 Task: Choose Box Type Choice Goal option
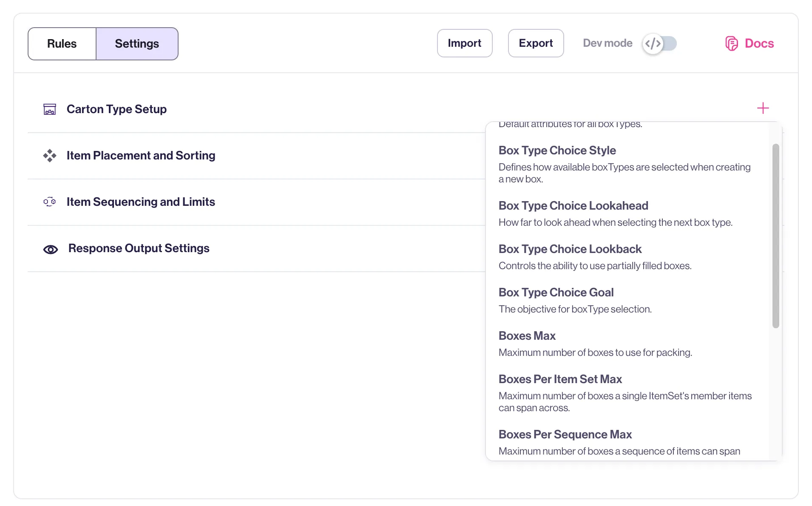coord(627,301)
